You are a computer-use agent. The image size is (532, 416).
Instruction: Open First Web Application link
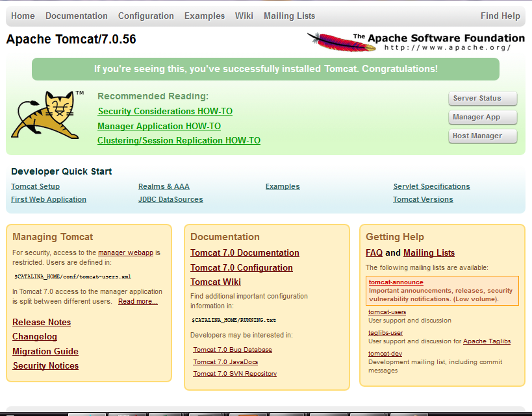pos(49,199)
